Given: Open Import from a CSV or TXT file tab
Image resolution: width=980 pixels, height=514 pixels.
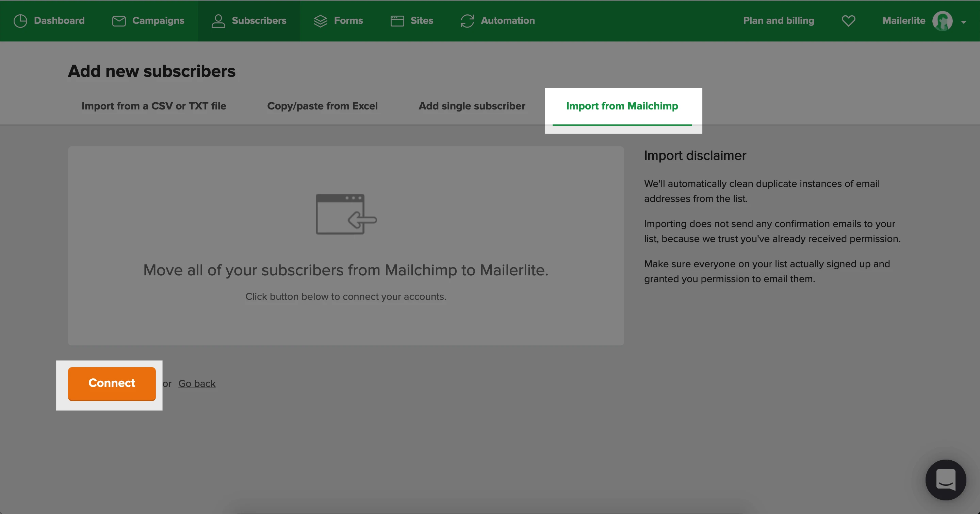Looking at the screenshot, I should [x=154, y=106].
